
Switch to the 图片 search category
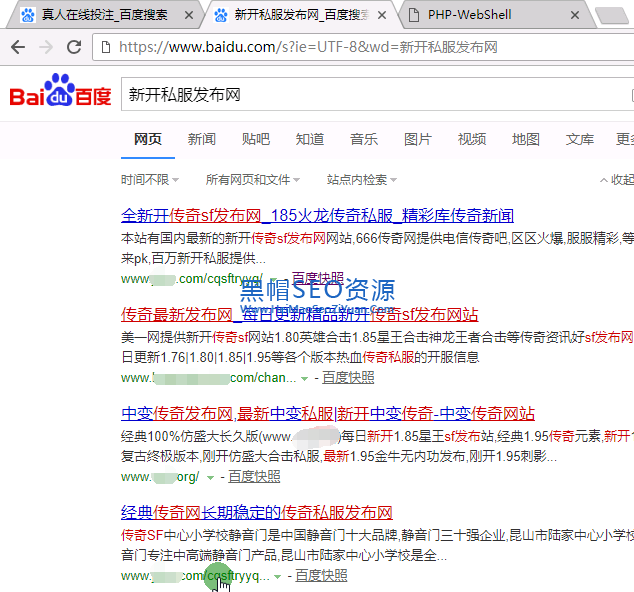click(418, 139)
